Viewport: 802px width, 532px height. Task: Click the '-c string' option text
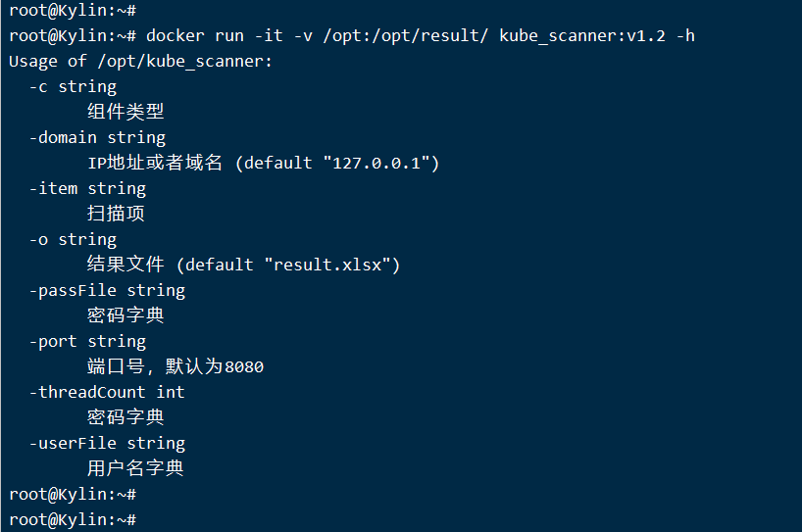click(73, 87)
